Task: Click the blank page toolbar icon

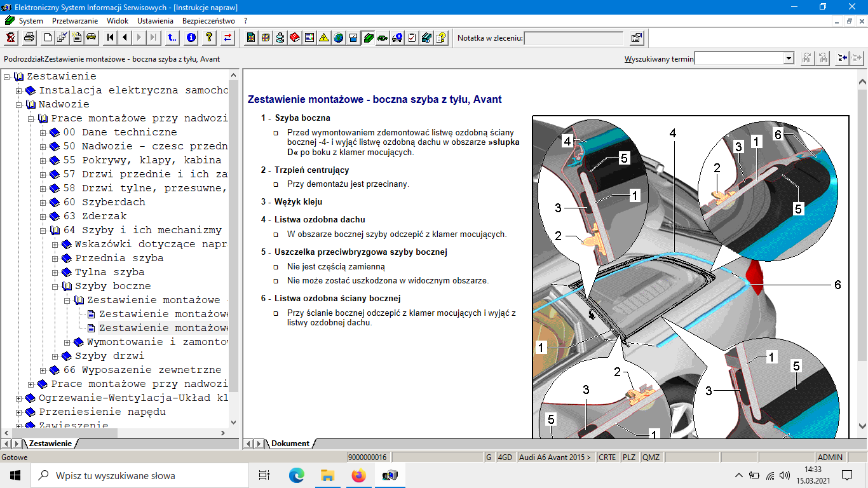Action: pos(48,37)
